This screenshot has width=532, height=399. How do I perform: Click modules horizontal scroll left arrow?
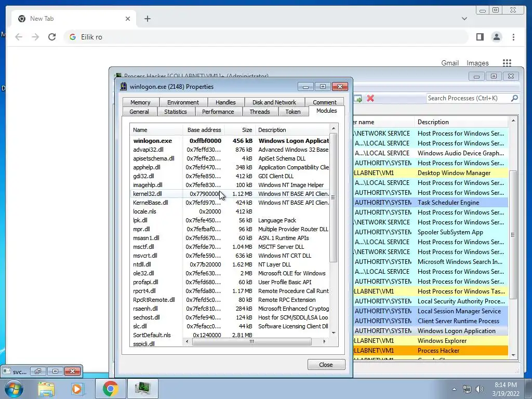(x=187, y=342)
